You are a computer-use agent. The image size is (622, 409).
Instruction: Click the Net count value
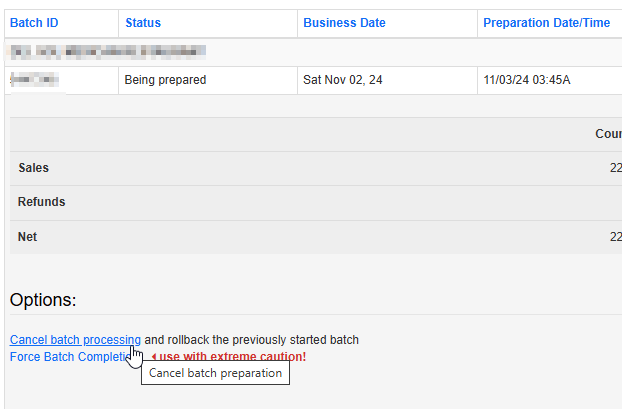point(614,237)
